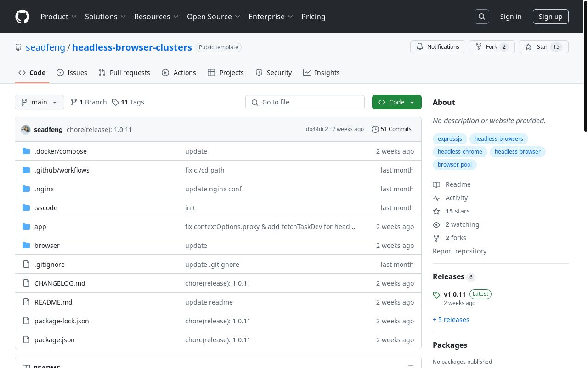
Task: Open the CHANGELOG.md file
Action: (x=60, y=283)
